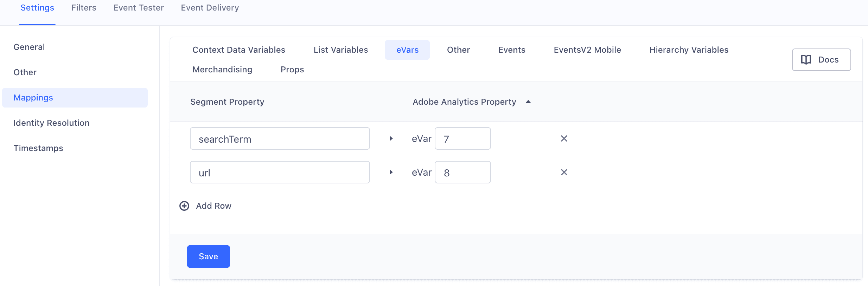Select Identity Resolution in the sidebar

pos(51,123)
